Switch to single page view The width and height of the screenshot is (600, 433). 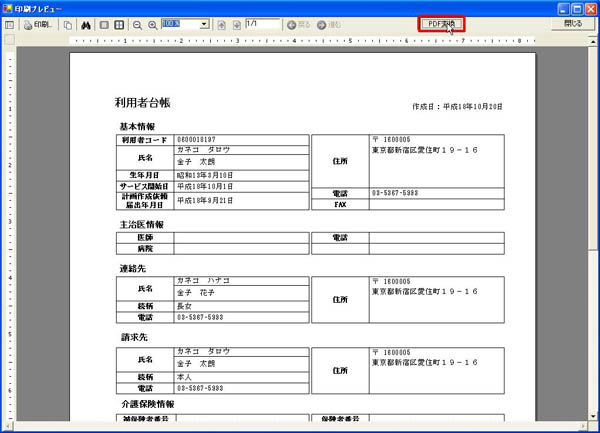104,25
